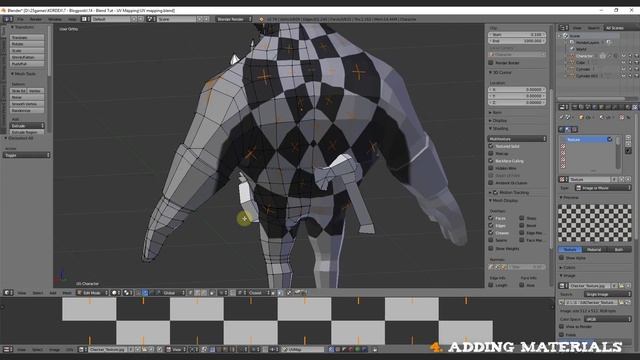Enable Show Alpha checkbox
Screen dimensions: 640x360
pyautogui.click(x=562, y=258)
